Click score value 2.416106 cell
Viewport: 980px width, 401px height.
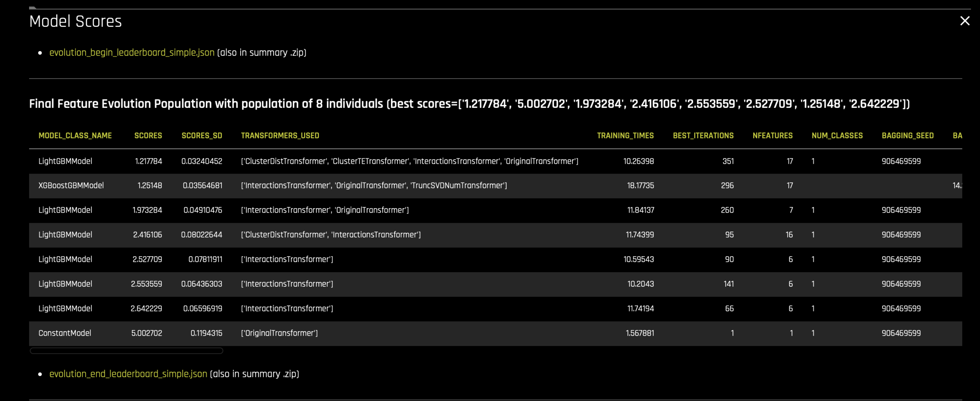pyautogui.click(x=147, y=235)
